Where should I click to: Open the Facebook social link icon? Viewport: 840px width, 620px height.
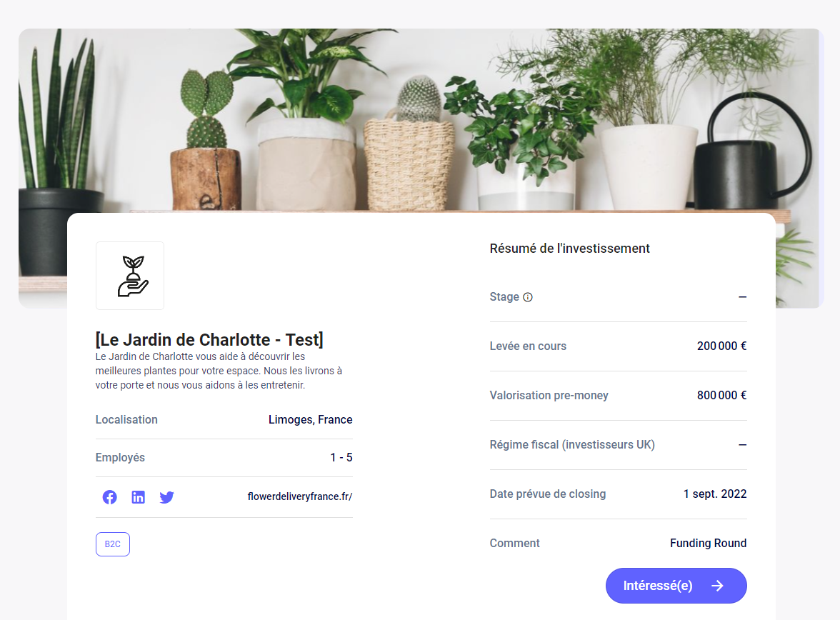click(x=109, y=497)
